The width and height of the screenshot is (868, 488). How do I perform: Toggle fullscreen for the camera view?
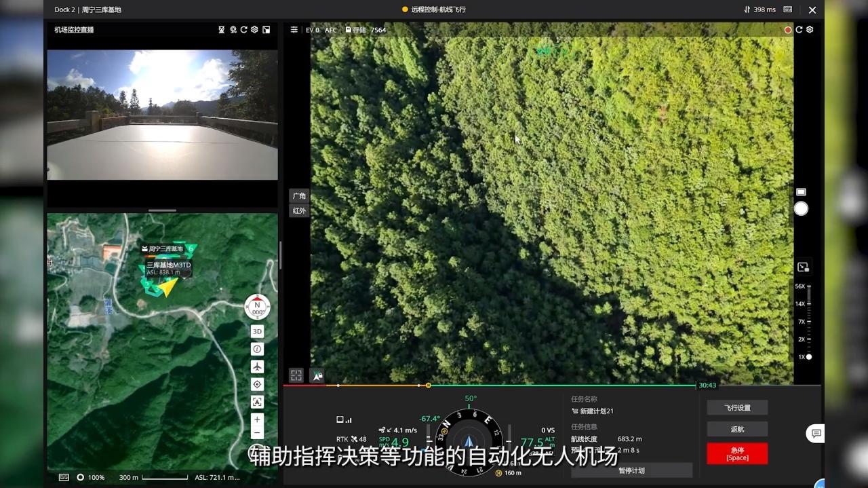[296, 375]
